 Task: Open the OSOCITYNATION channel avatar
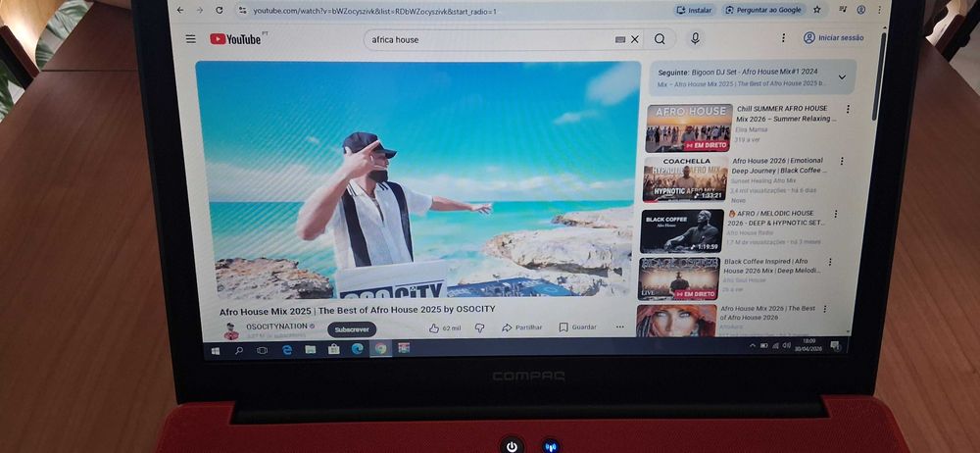click(231, 331)
